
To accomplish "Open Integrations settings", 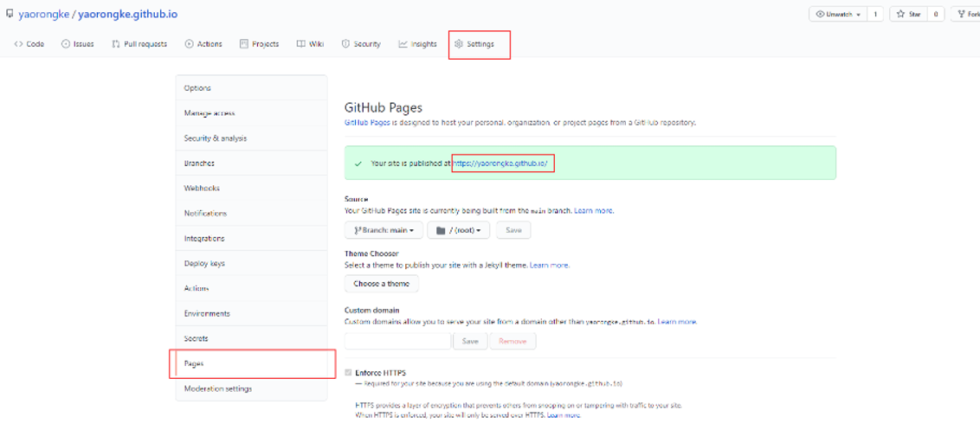I will tap(251, 238).
